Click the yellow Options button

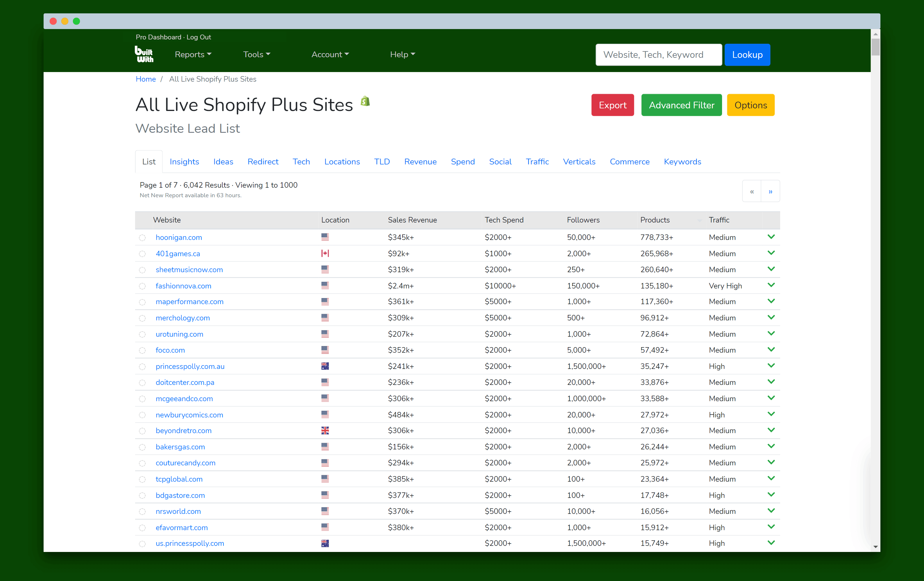(751, 105)
